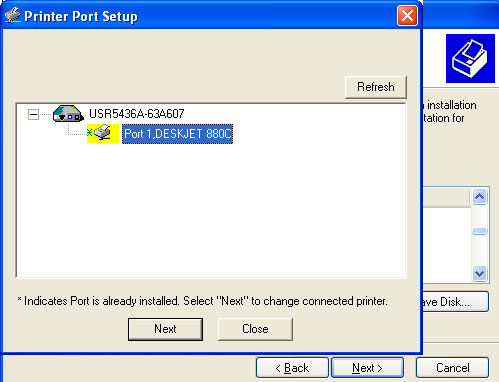
Task: Click Next in Printer Port Setup dialog
Action: pyautogui.click(x=165, y=329)
